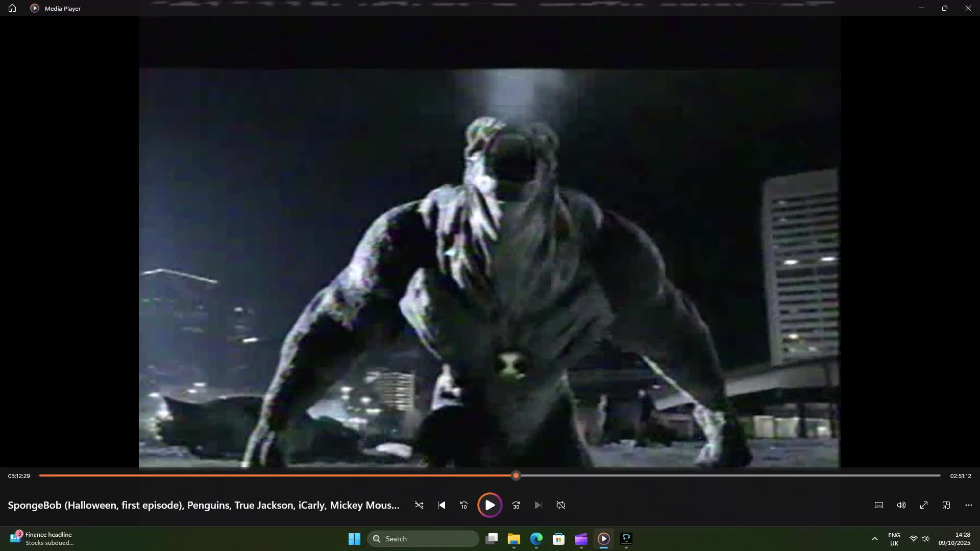The height and width of the screenshot is (551, 980).
Task: Toggle shuffle mode
Action: point(419,505)
